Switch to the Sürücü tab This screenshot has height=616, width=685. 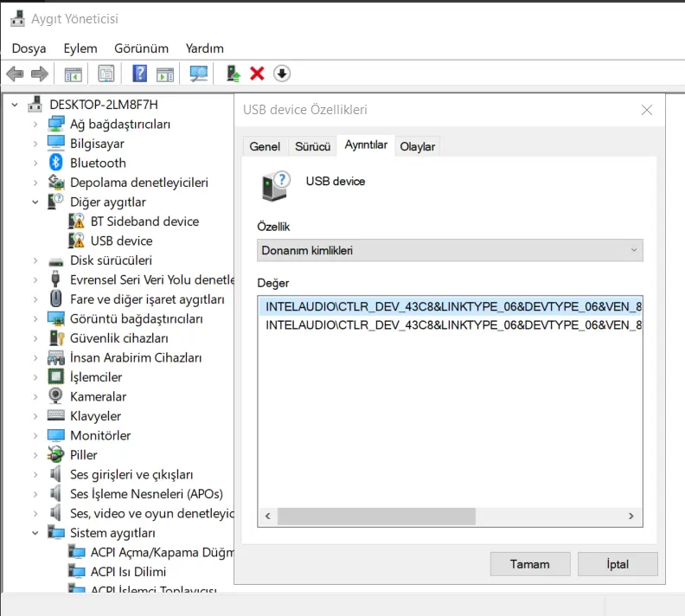(x=312, y=146)
